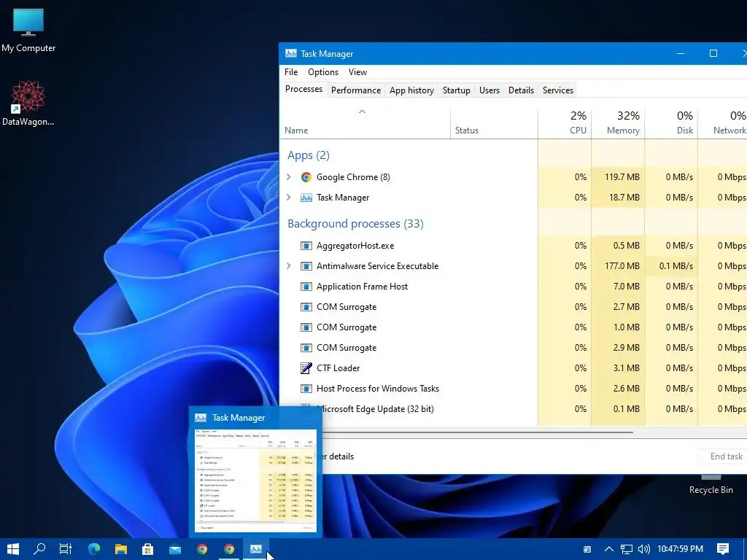Image resolution: width=747 pixels, height=560 pixels.
Task: Open Action Center notifications icon
Action: (x=723, y=549)
